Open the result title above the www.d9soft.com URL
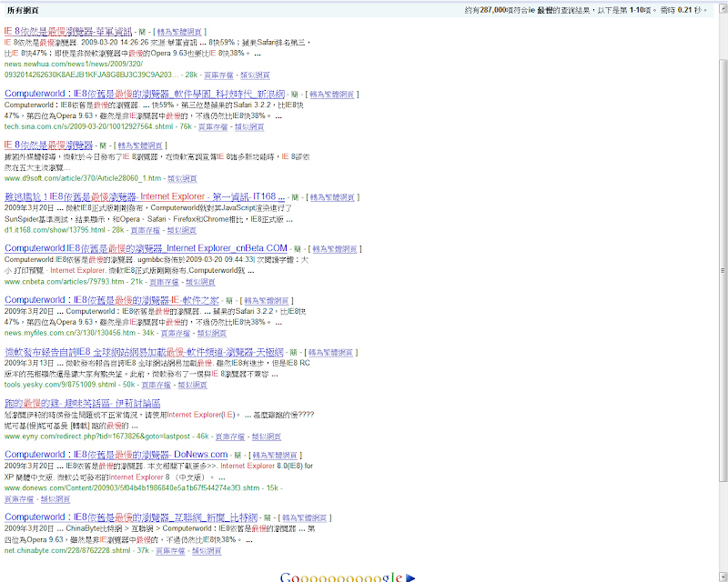728x582 pixels. (49, 145)
